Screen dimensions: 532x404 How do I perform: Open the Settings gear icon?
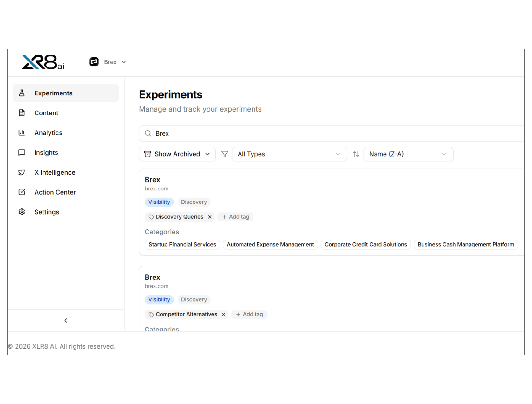click(22, 212)
